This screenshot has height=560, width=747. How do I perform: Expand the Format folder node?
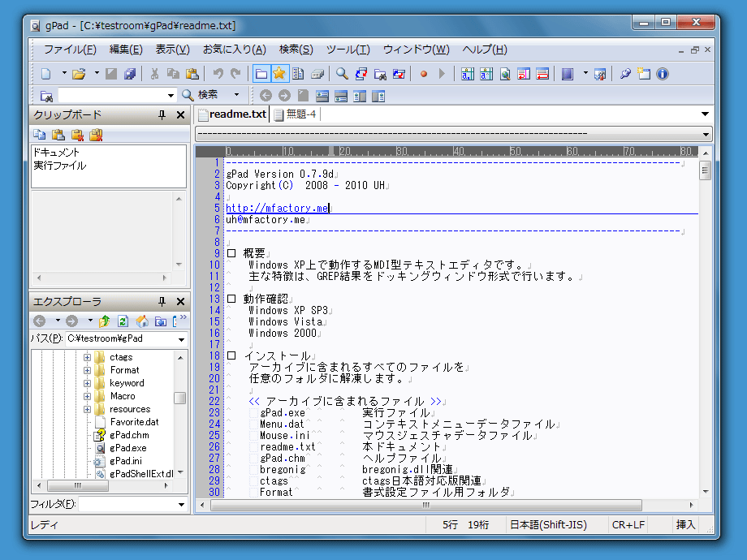click(x=87, y=370)
